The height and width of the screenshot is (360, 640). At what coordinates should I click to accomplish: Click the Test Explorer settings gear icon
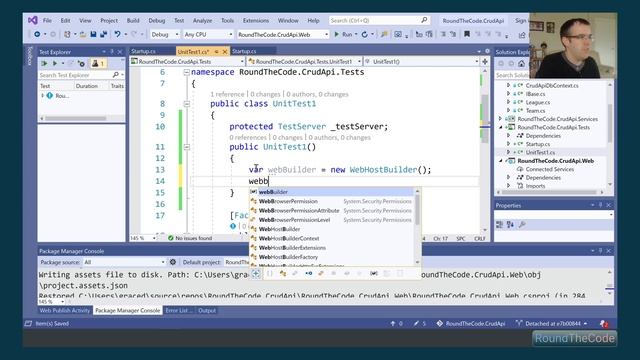81,63
